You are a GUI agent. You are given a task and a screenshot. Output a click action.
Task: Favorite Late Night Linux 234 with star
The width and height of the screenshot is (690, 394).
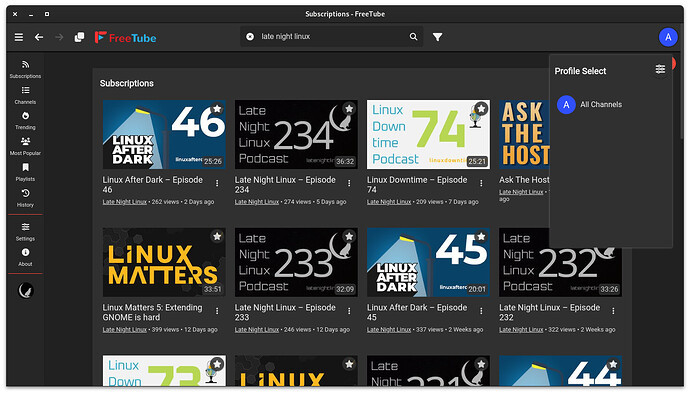pos(349,109)
